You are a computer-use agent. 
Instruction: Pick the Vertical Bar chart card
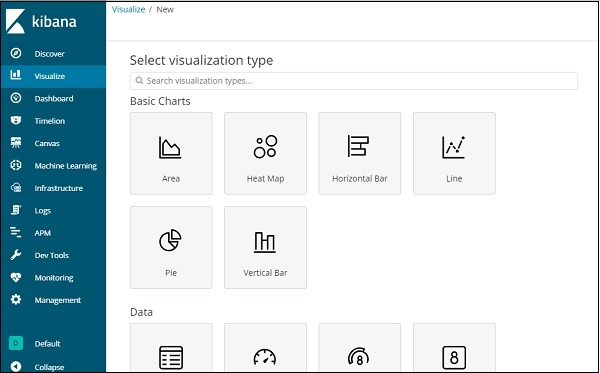pos(265,248)
